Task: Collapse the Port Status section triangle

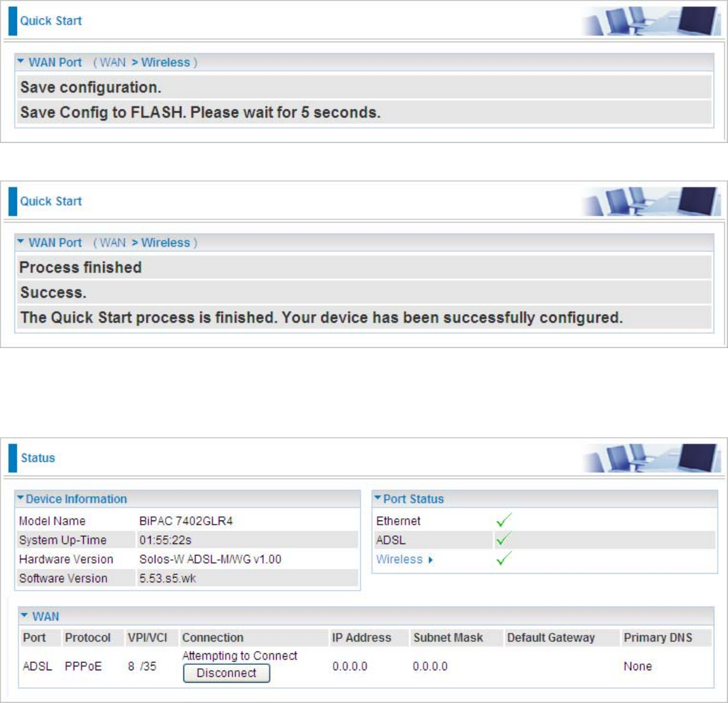Action: (x=378, y=499)
